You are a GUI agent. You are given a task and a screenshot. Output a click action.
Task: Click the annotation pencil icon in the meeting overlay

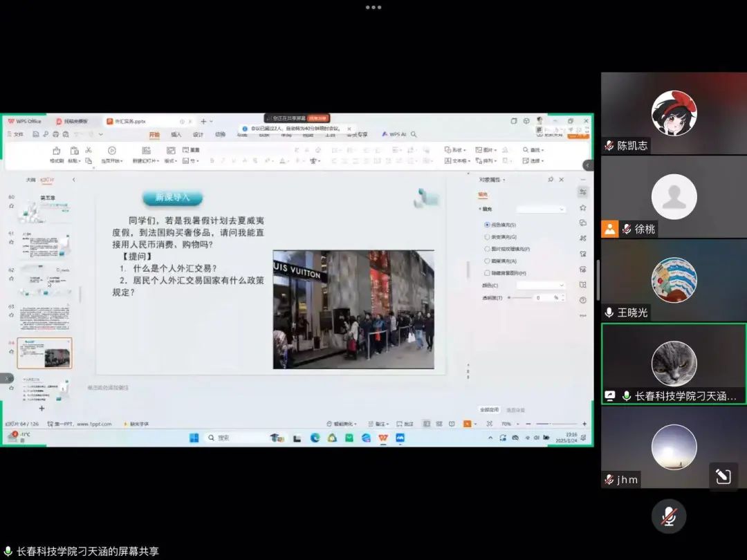tap(723, 476)
